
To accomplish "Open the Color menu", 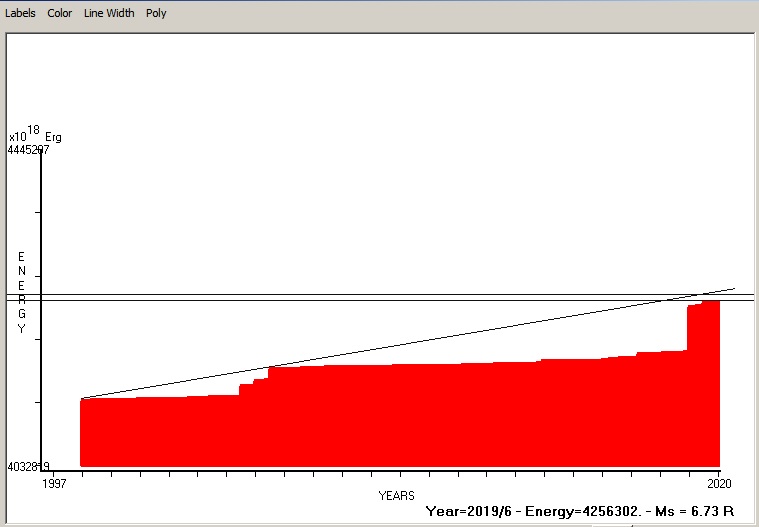I will (x=60, y=13).
